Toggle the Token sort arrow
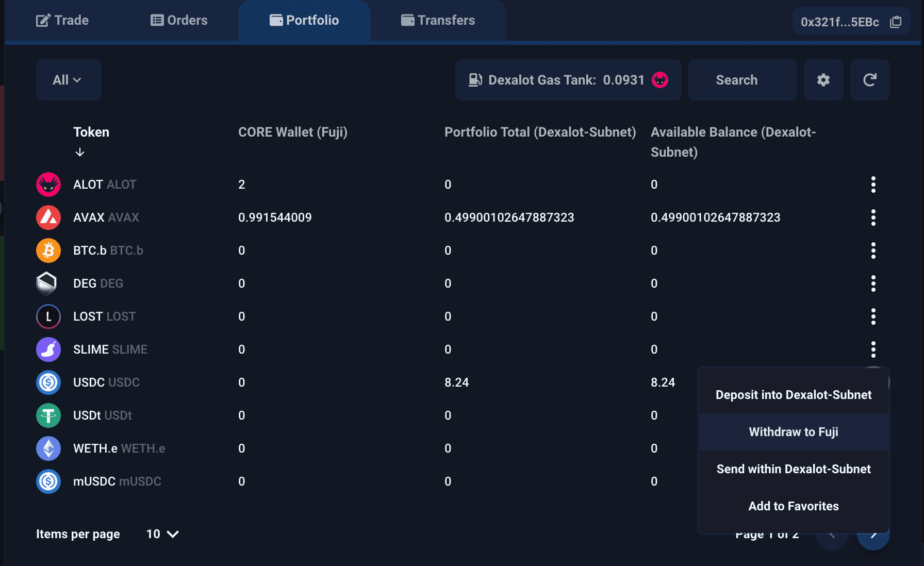924x566 pixels. (x=80, y=152)
